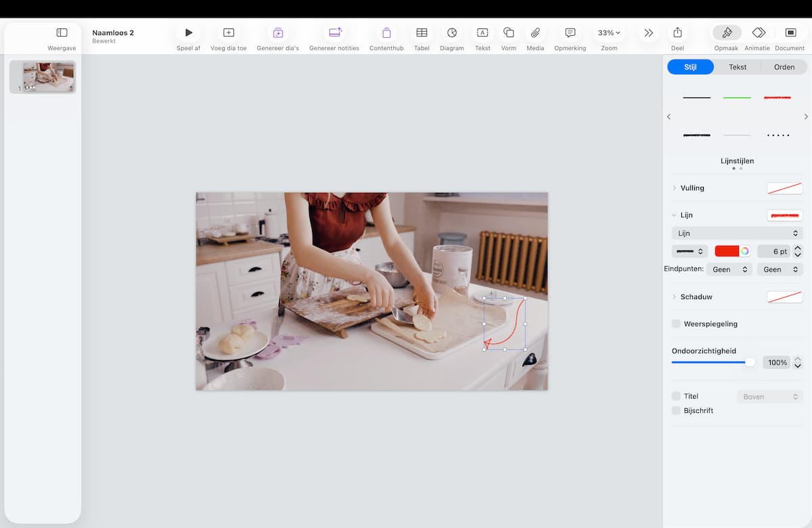Viewport: 812px width, 528px height.
Task: Toggle the Opmaak format panel
Action: (727, 32)
